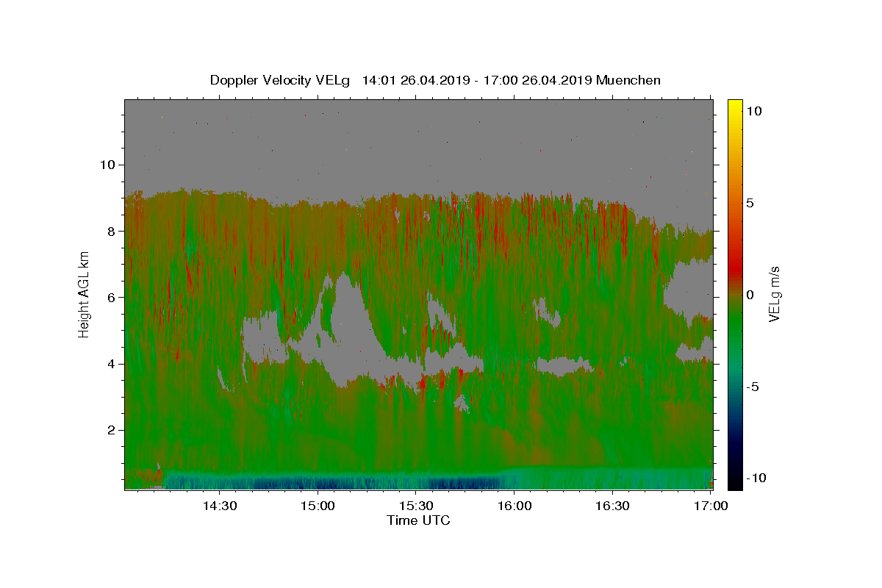Viewport: 882px width, 588px height.
Task: Click the height label 8 on y-axis
Action: (110, 231)
